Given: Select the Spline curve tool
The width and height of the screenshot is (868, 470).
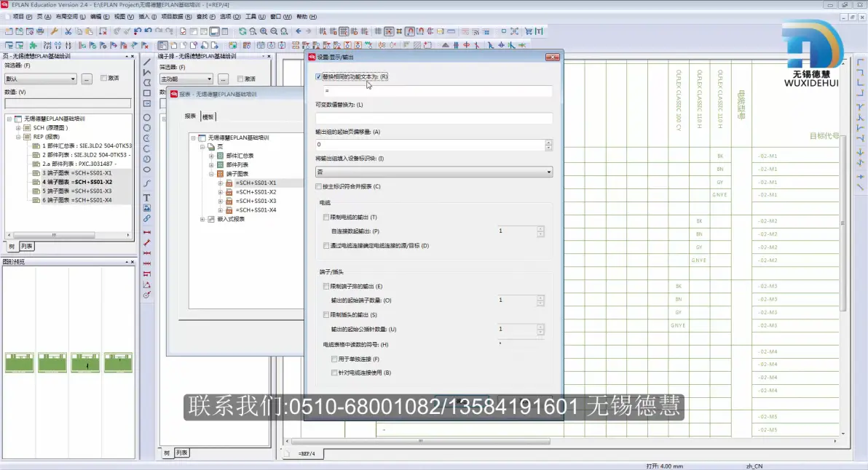Looking at the screenshot, I should 146,183.
